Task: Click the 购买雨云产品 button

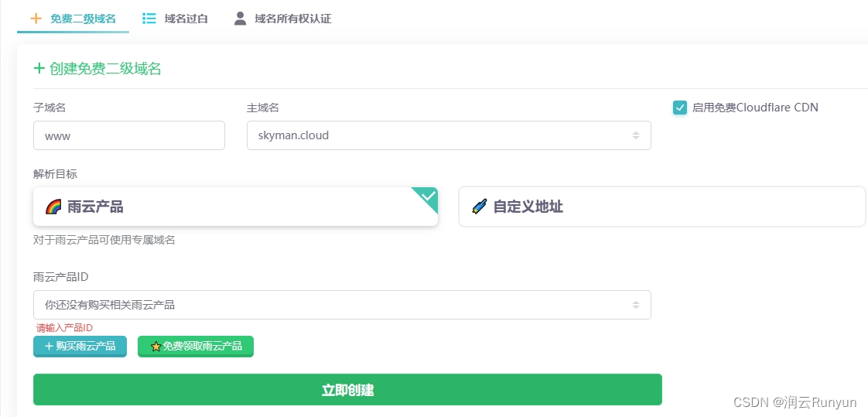Action: 80,346
